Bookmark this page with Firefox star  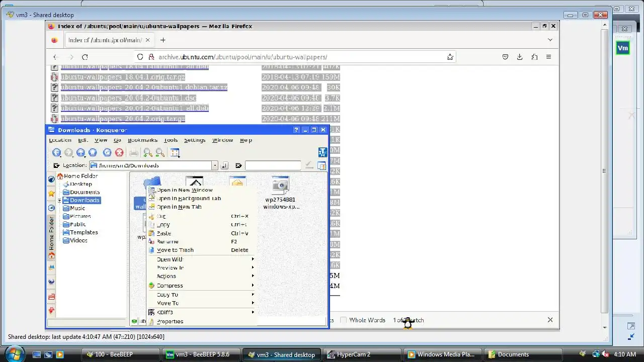tap(450, 57)
